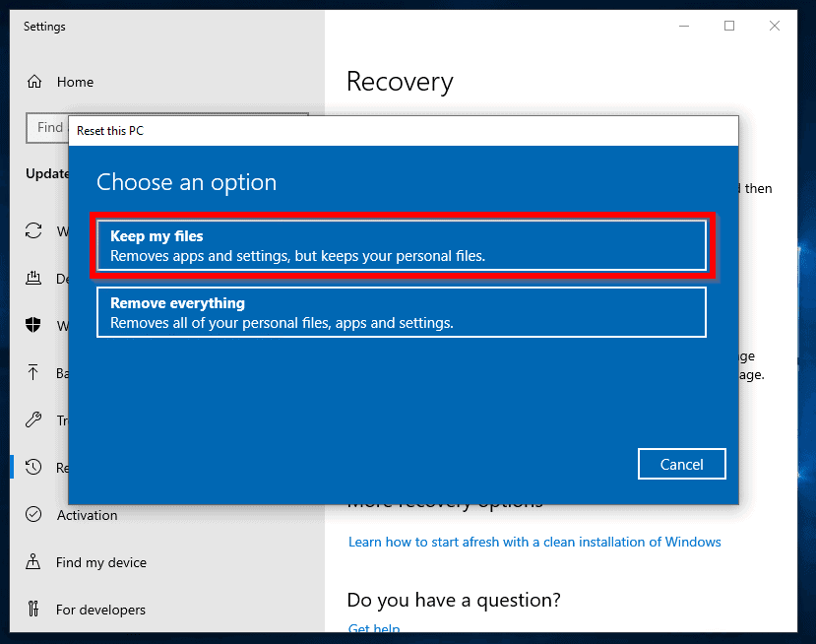Click the Find a setting search field

point(47,128)
